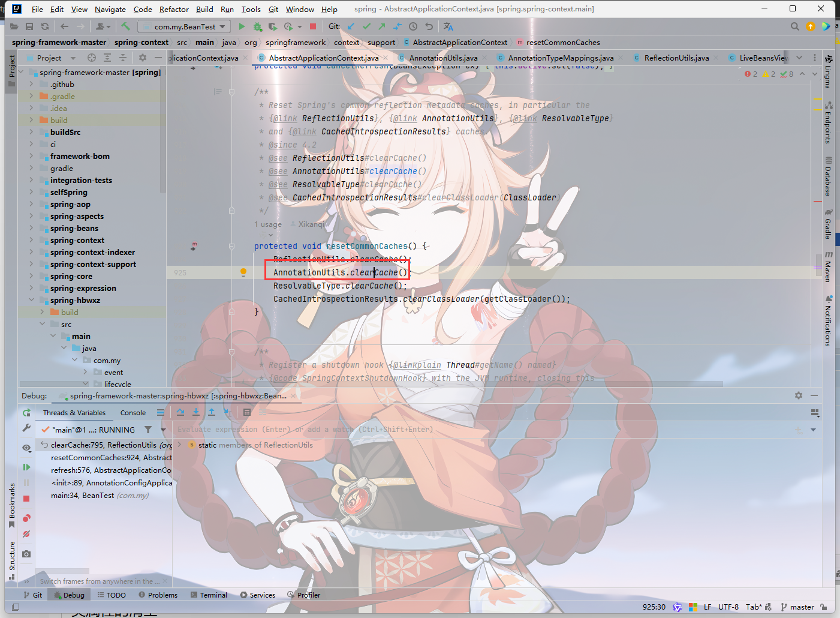
Task: Open Project panel gear settings
Action: (143, 58)
